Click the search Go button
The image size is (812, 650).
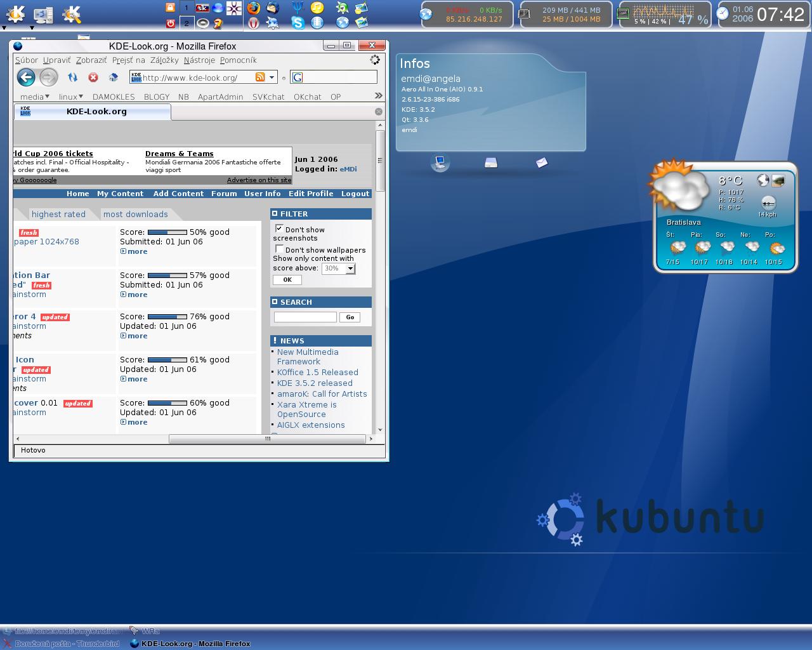pos(350,317)
